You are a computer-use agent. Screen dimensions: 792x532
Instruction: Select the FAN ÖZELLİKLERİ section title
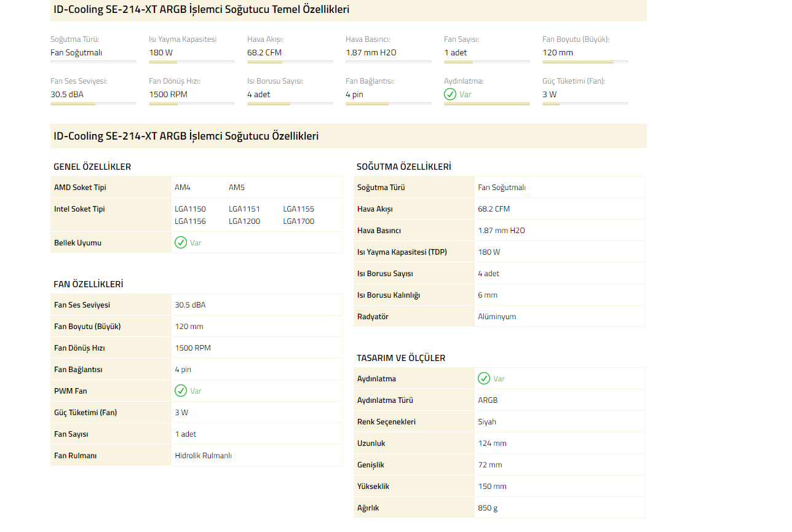tap(89, 284)
